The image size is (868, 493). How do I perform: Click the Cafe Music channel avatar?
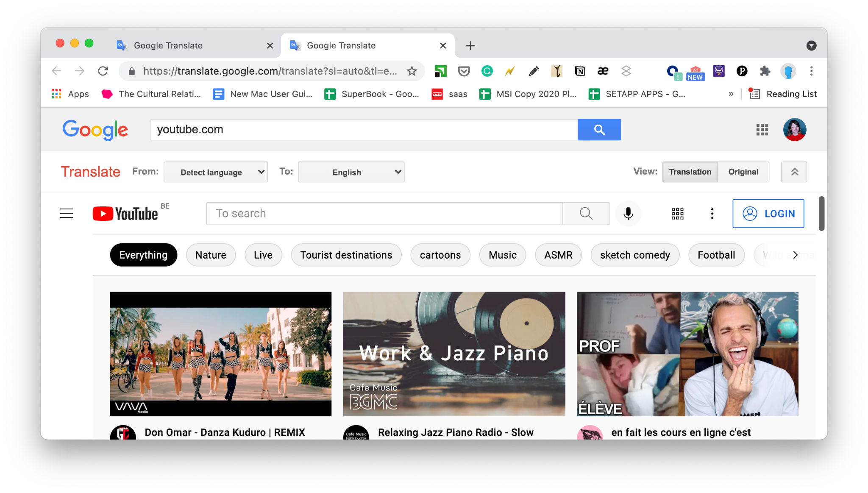[x=356, y=432]
